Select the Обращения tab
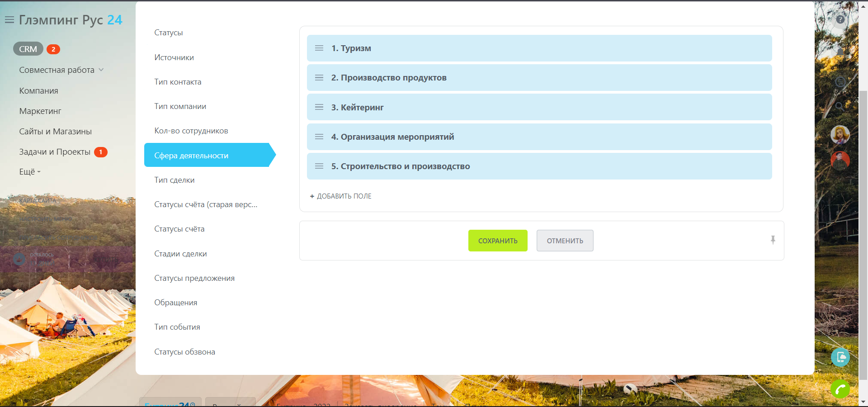Screen dimensions: 868x407 176,303
